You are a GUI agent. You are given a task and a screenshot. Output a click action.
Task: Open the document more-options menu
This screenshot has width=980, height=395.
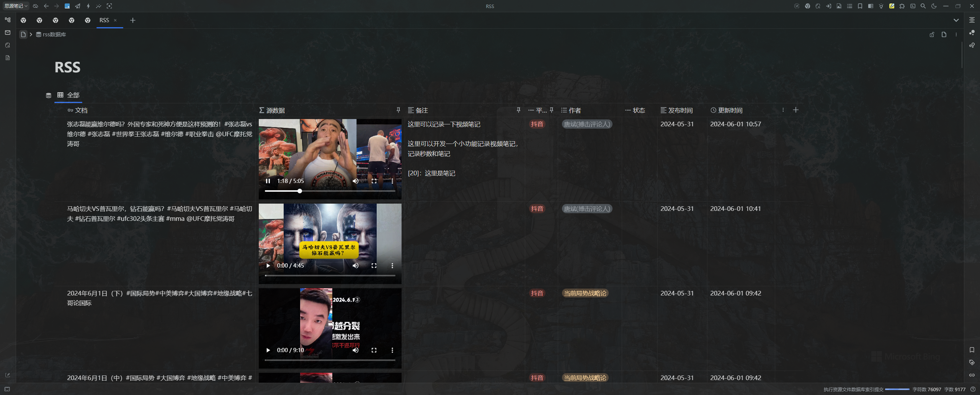(x=956, y=34)
